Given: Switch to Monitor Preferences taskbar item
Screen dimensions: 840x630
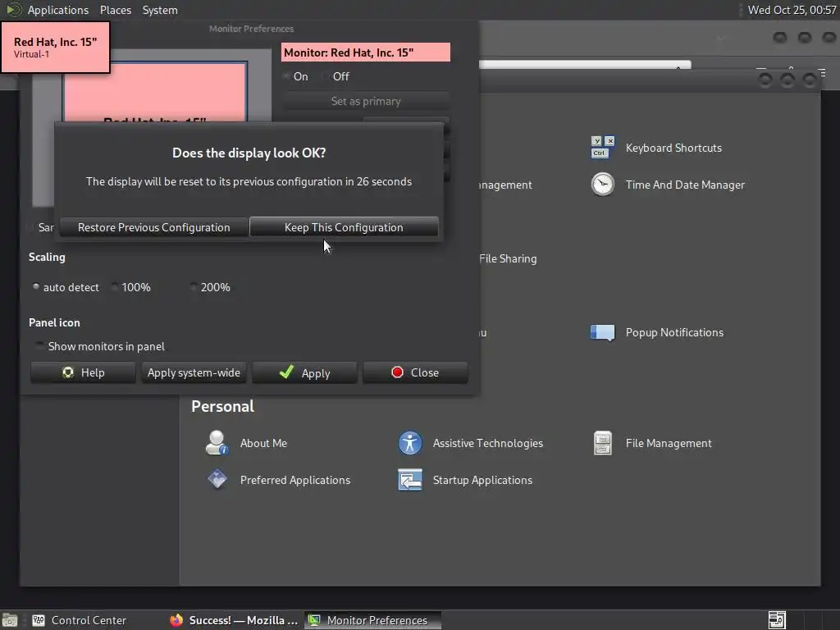Looking at the screenshot, I should pyautogui.click(x=373, y=620).
